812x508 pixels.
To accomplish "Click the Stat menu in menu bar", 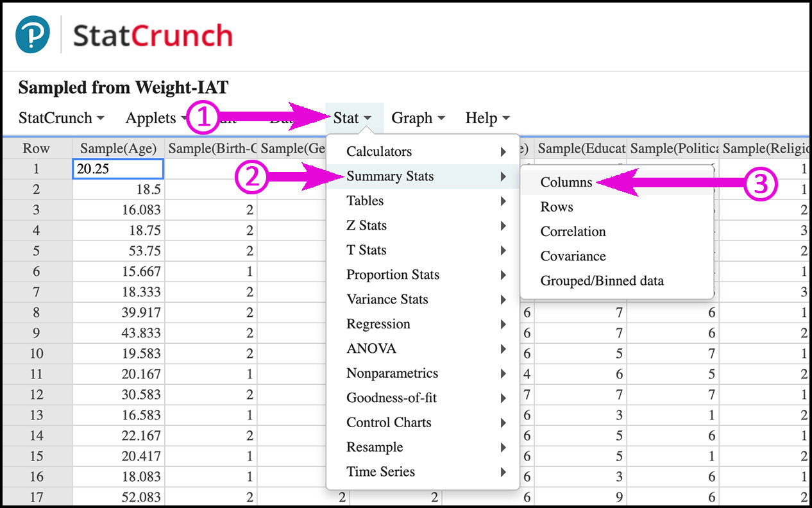I will click(353, 118).
